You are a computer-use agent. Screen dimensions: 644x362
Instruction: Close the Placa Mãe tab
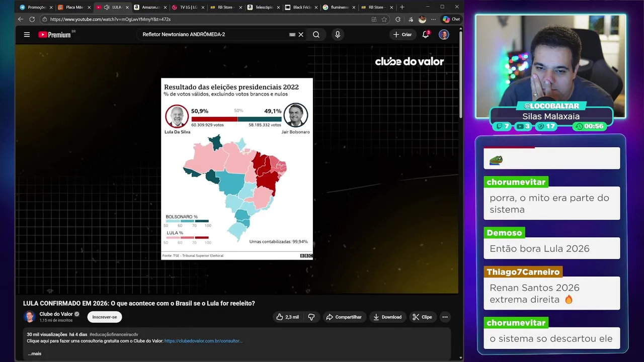tap(89, 8)
